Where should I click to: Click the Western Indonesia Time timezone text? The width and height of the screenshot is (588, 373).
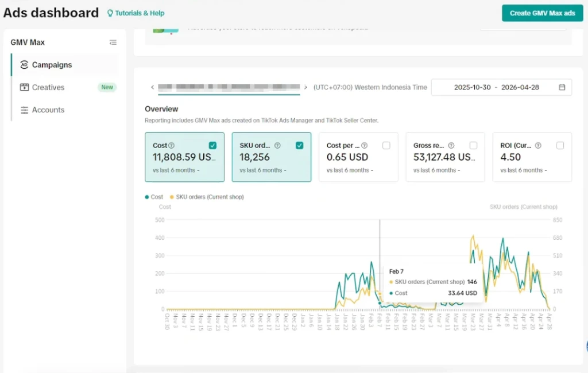tap(370, 87)
